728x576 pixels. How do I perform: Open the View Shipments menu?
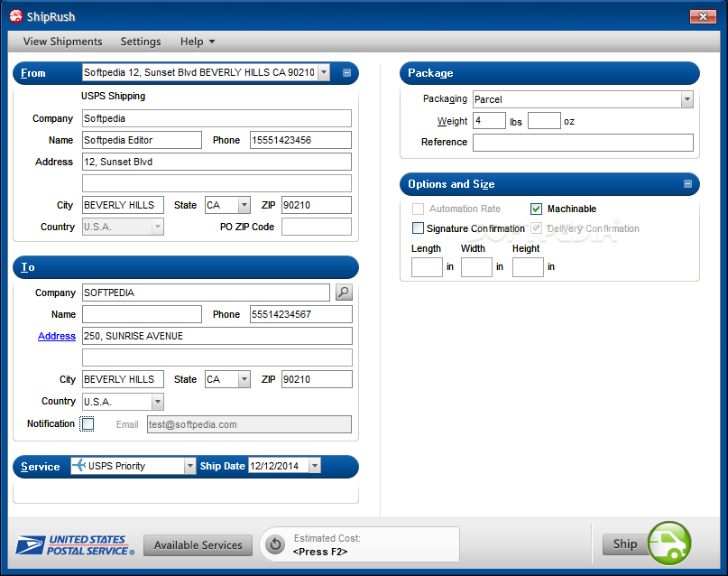[62, 42]
